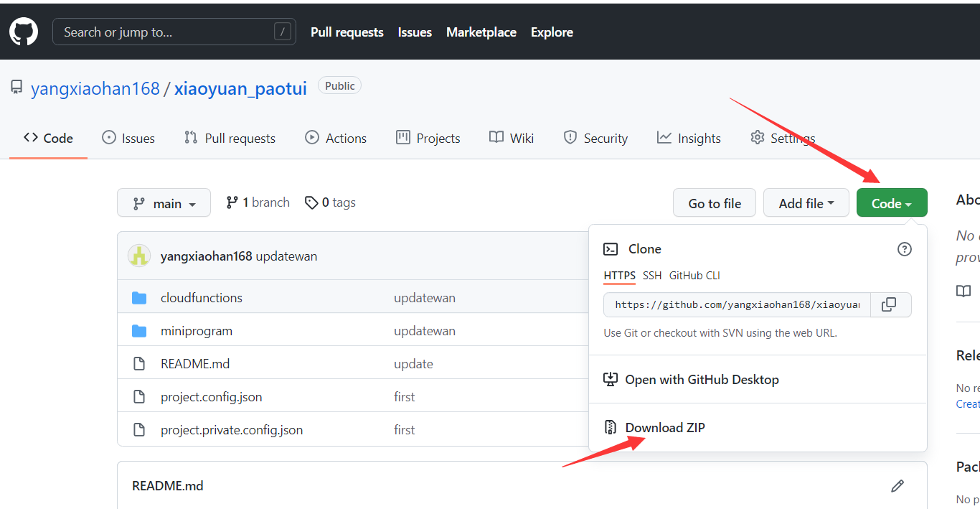Open the README.md file in file list
The image size is (980, 509).
195,363
